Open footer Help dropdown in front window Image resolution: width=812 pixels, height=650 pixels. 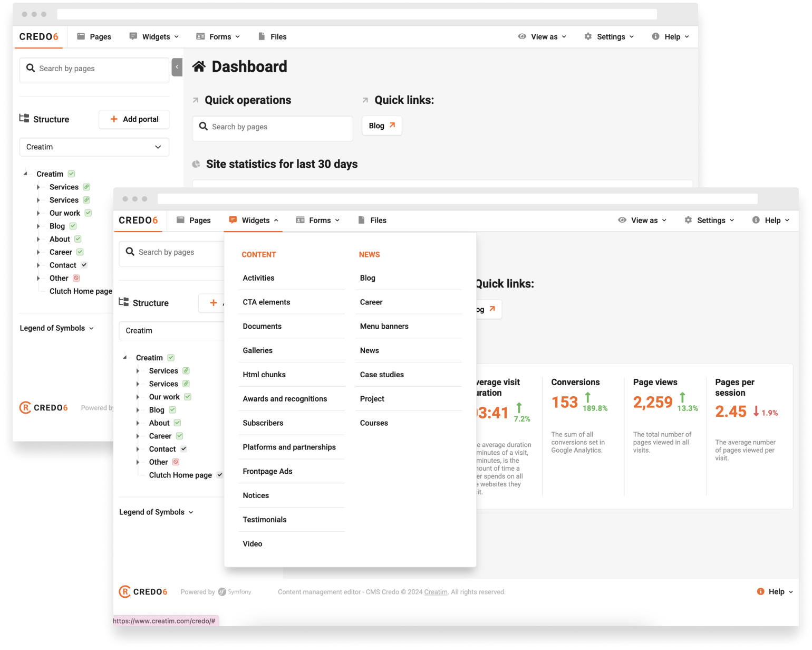pyautogui.click(x=775, y=591)
